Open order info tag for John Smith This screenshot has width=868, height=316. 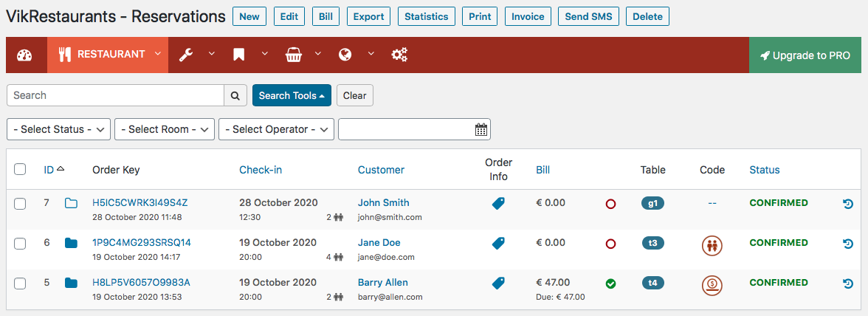tap(498, 203)
